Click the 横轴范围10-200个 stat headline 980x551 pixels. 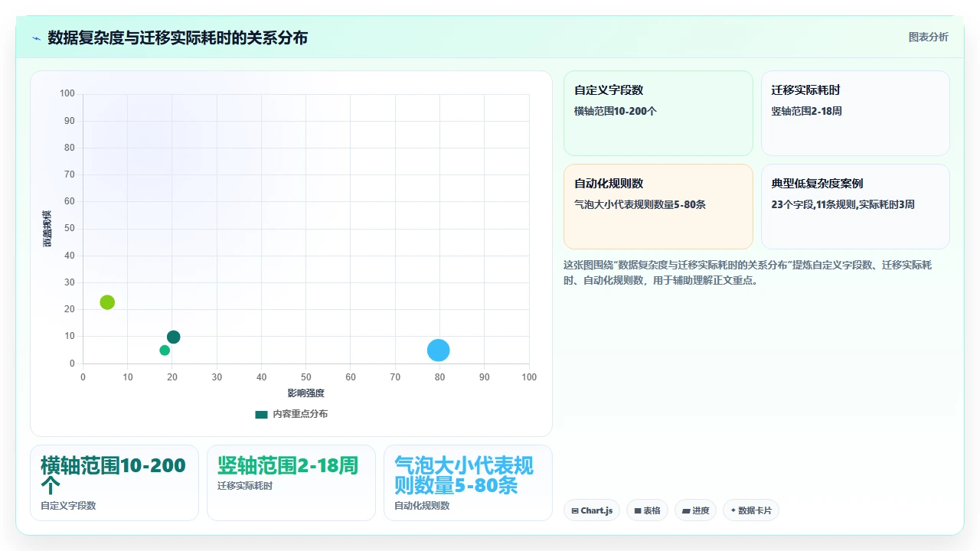[113, 474]
